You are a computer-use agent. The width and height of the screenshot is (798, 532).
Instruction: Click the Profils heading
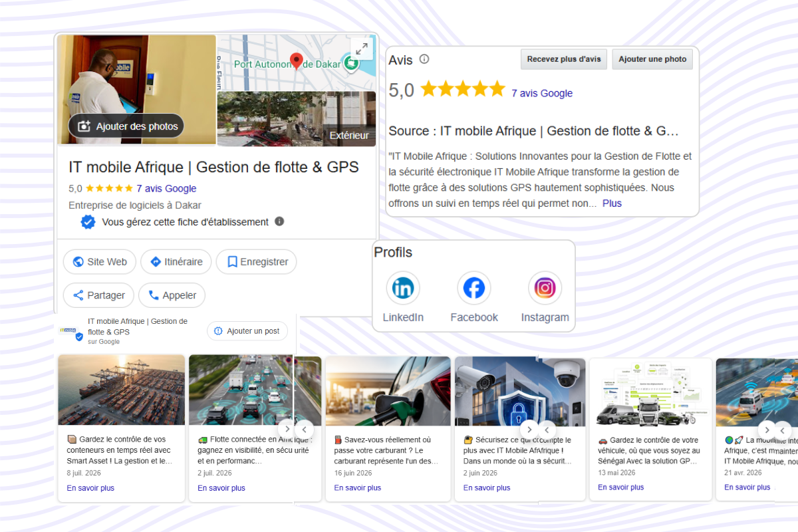(x=393, y=253)
